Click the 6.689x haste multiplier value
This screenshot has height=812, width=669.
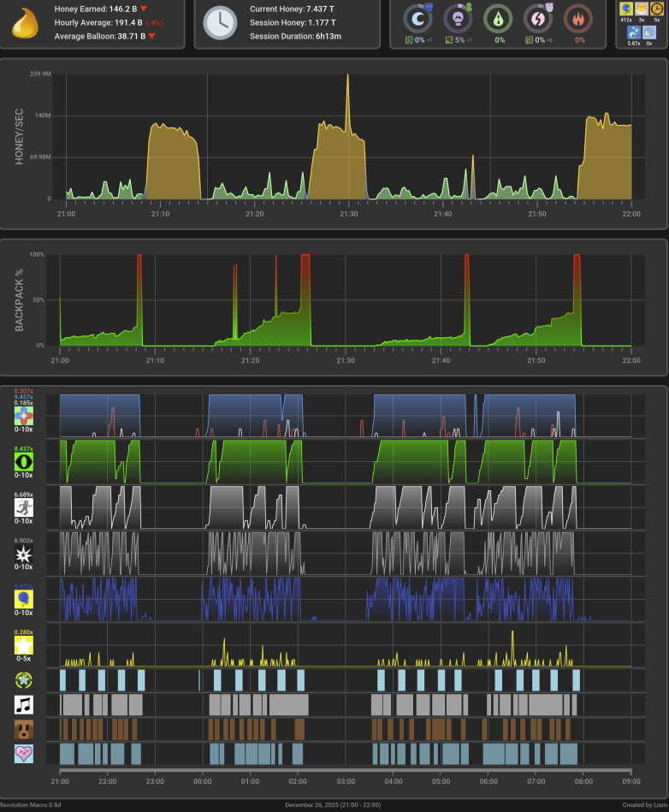(x=23, y=495)
